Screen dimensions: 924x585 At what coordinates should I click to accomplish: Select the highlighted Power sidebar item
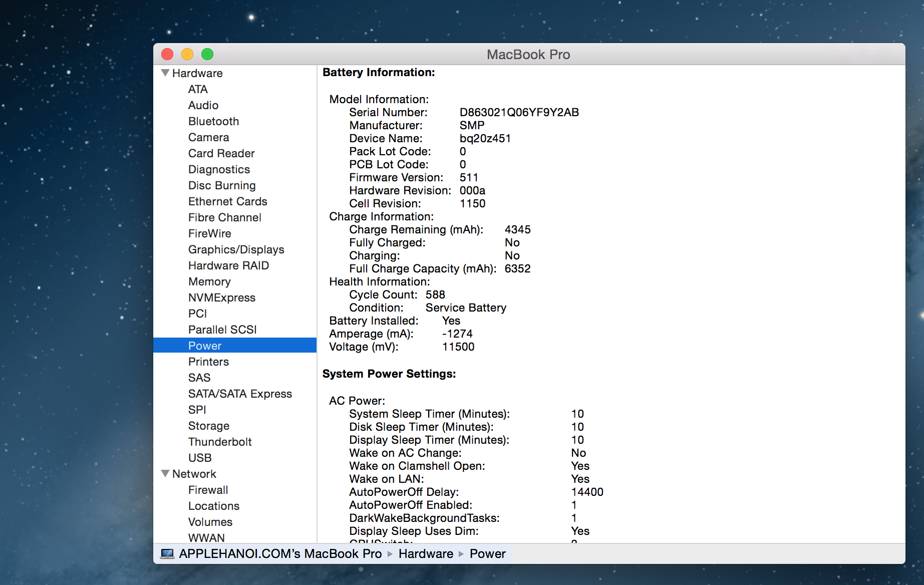tap(205, 346)
